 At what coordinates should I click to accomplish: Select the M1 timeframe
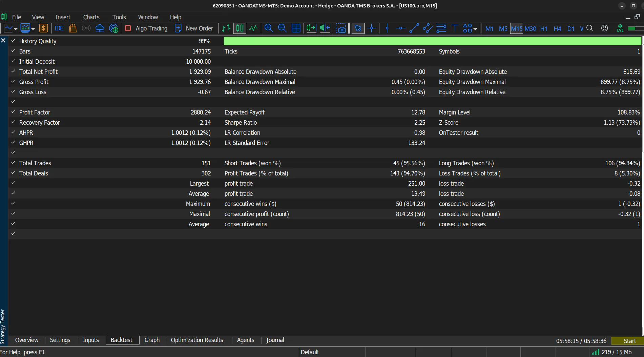[489, 28]
